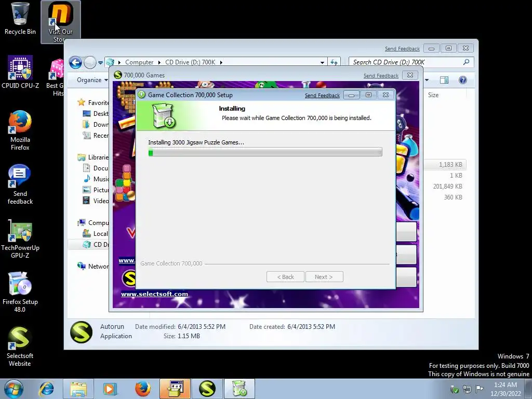This screenshot has height=399, width=532.
Task: Click the search magnifier in Explorer
Action: 466,62
